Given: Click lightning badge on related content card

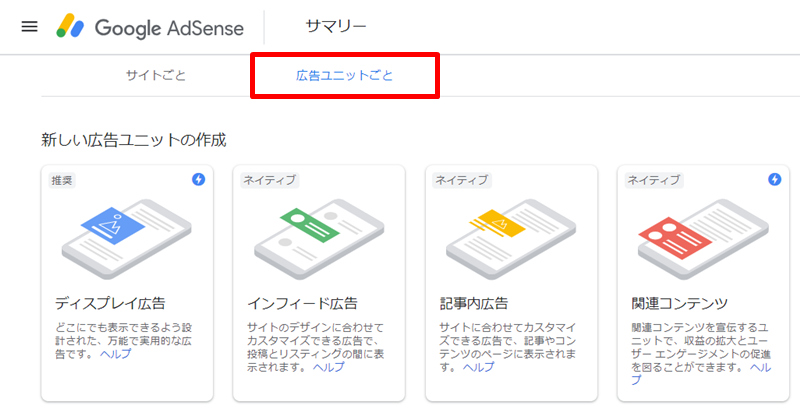Looking at the screenshot, I should pyautogui.click(x=774, y=180).
